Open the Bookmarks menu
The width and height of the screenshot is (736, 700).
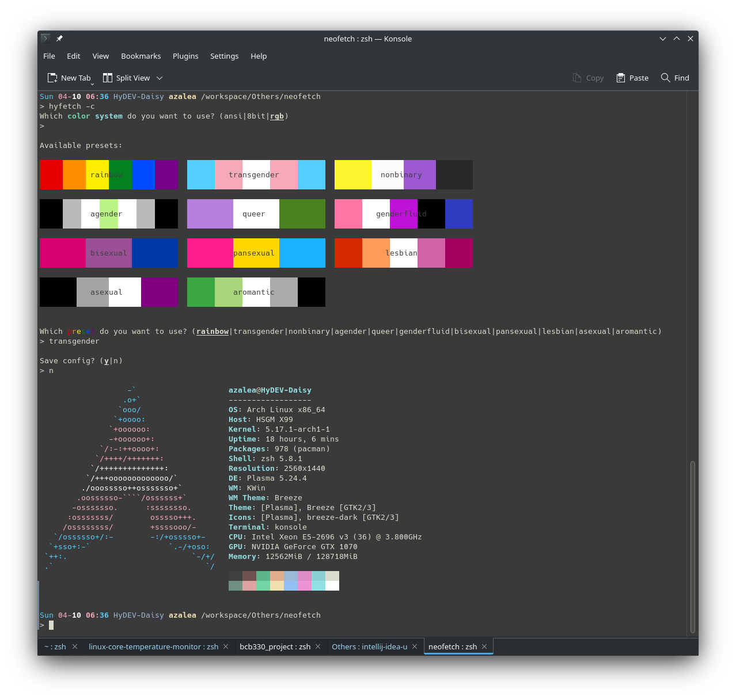click(x=141, y=56)
